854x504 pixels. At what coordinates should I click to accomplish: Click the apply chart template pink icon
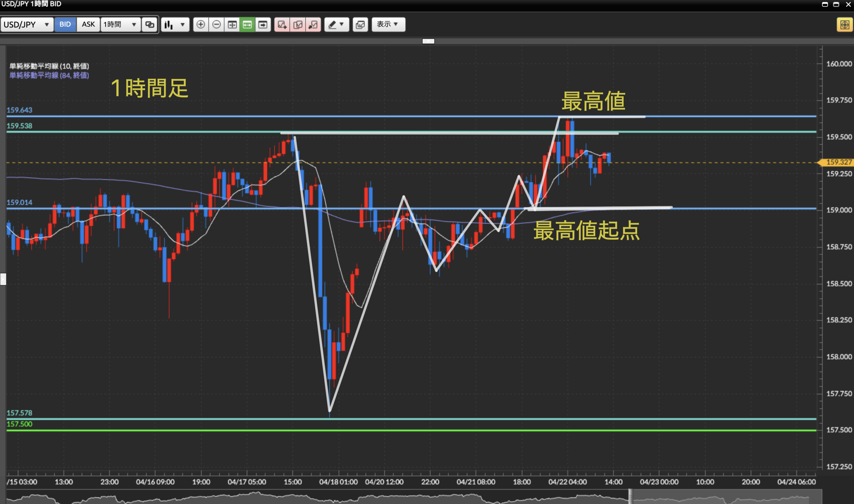coord(313,24)
